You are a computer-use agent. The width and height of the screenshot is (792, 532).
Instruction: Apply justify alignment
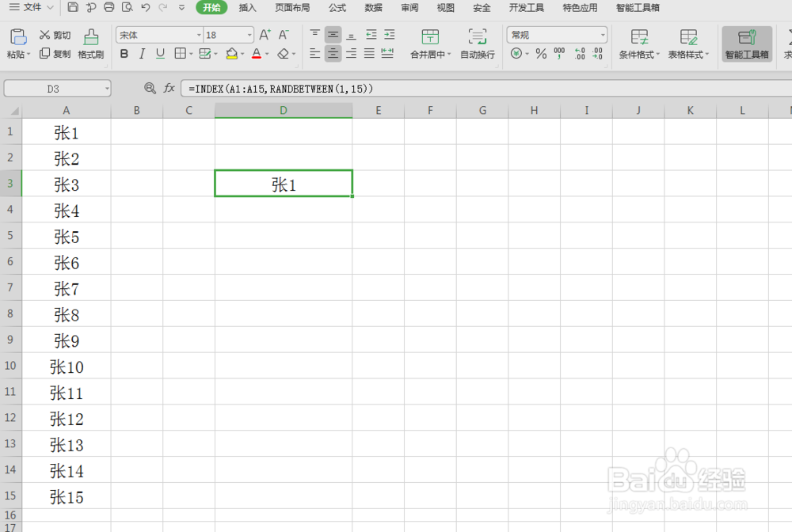[369, 53]
